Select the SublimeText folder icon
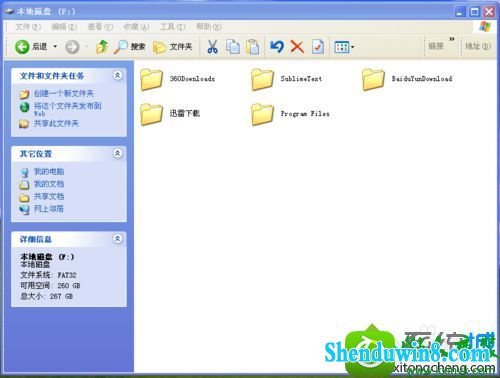500x378 pixels. click(x=262, y=79)
